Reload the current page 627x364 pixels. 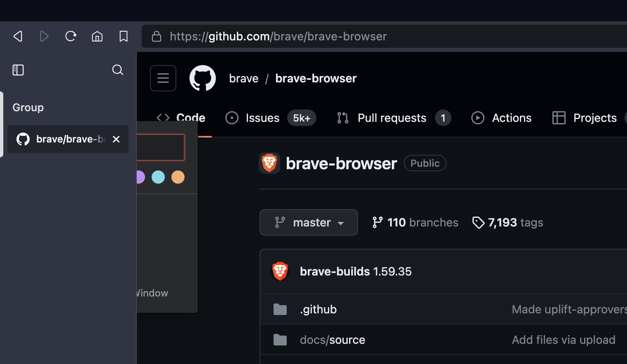point(70,36)
